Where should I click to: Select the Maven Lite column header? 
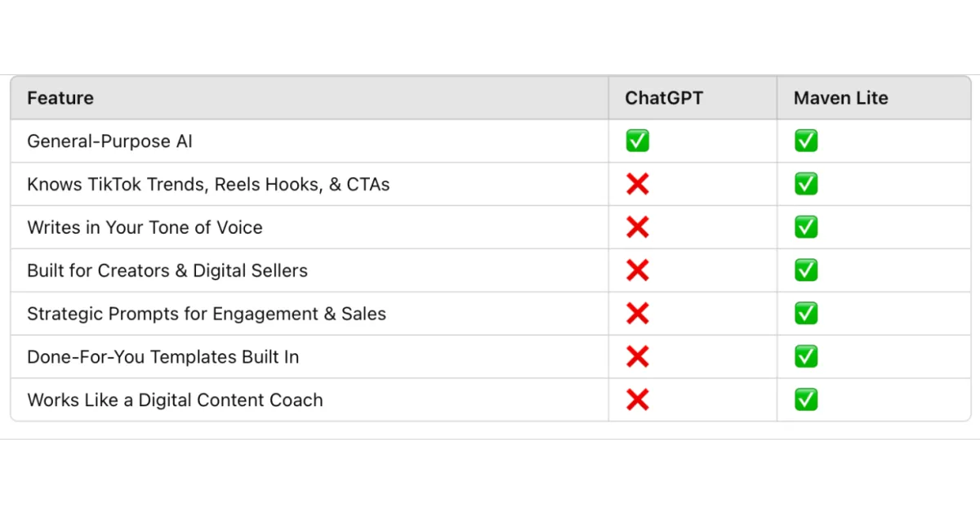click(840, 98)
